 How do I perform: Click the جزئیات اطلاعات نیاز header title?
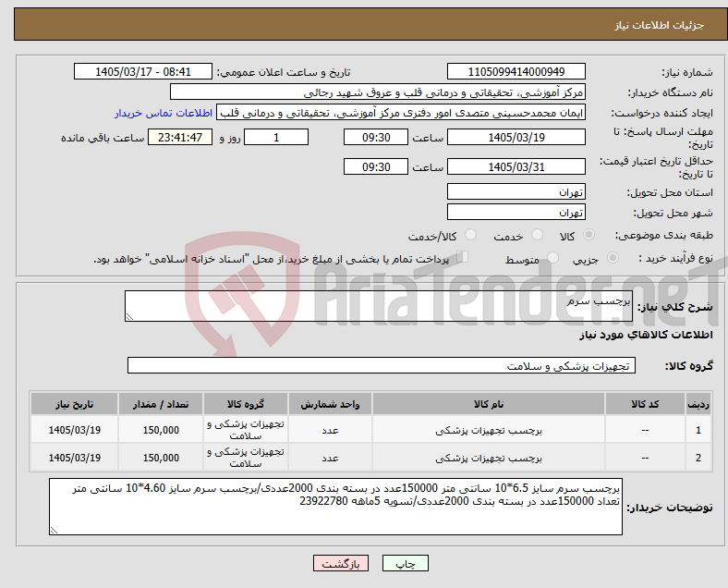coord(660,25)
